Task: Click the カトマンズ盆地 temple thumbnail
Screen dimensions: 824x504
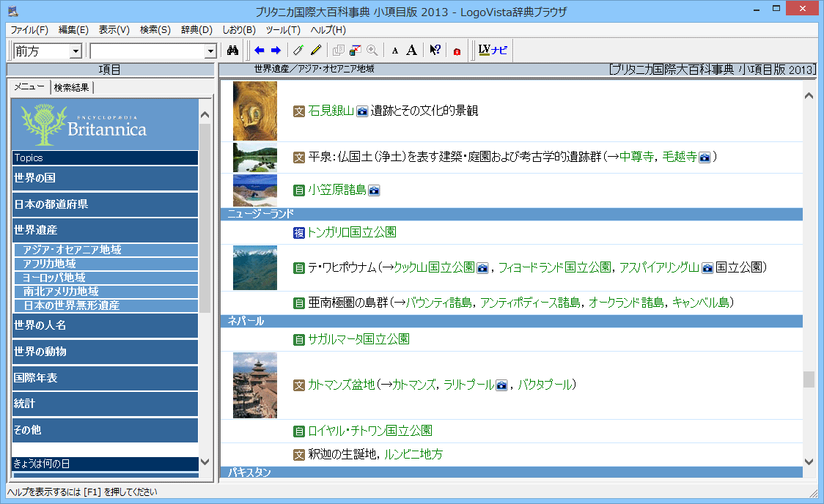Action: (255, 385)
